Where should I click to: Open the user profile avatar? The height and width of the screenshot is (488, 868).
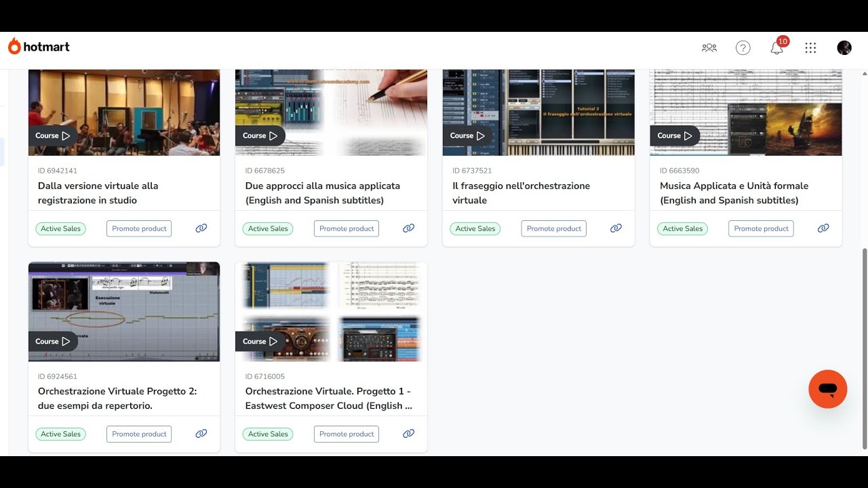pyautogui.click(x=844, y=47)
